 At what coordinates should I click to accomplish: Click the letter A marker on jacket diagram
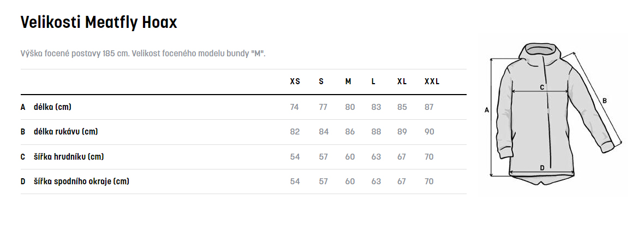486,110
